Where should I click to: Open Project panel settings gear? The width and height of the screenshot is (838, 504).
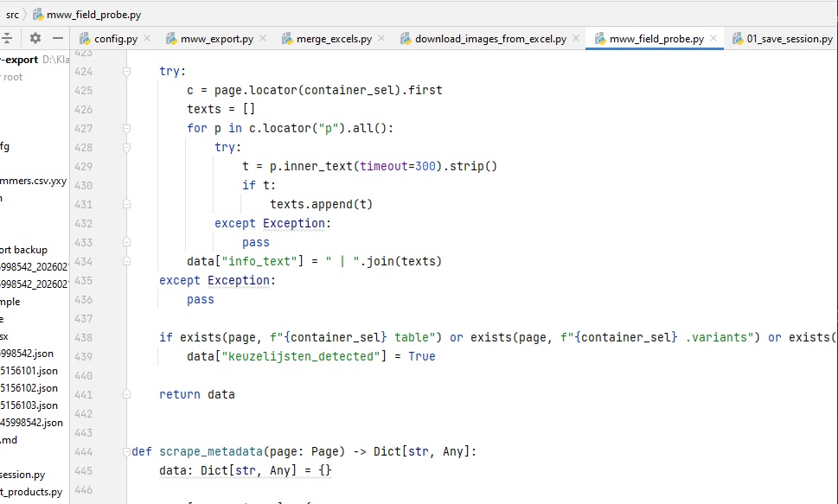coord(35,38)
